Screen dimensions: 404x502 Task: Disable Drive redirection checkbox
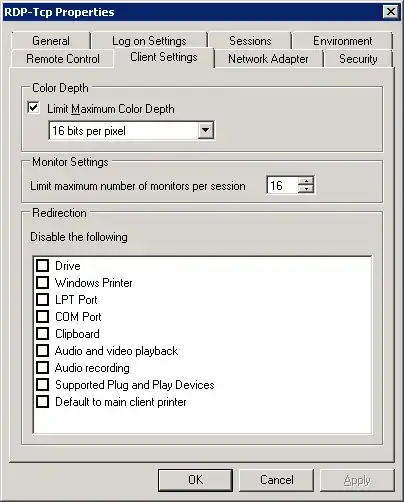[42, 266]
